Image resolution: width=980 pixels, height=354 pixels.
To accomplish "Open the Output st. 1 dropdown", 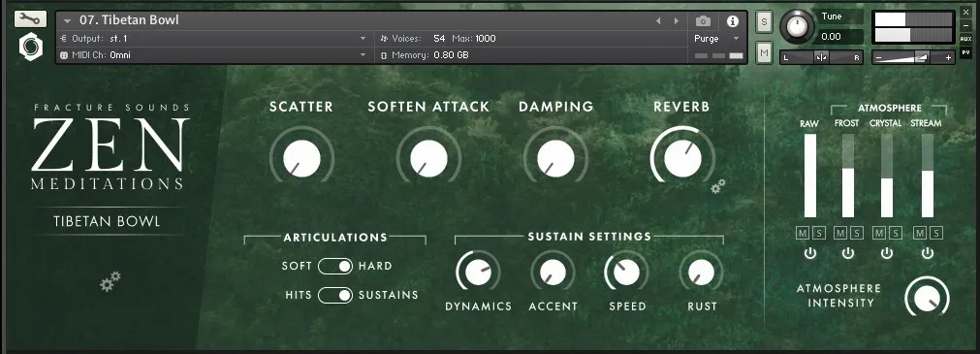I will click(x=214, y=39).
